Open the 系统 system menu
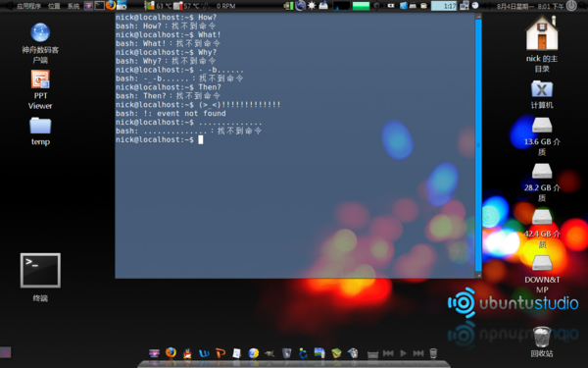Screen dimensions: 588x368 pos(73,6)
